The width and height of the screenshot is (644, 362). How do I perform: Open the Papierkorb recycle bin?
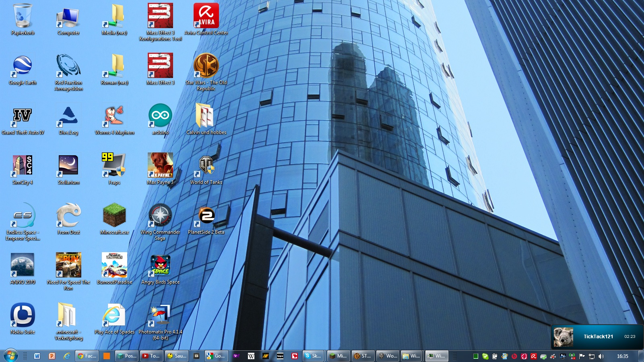coord(23,16)
